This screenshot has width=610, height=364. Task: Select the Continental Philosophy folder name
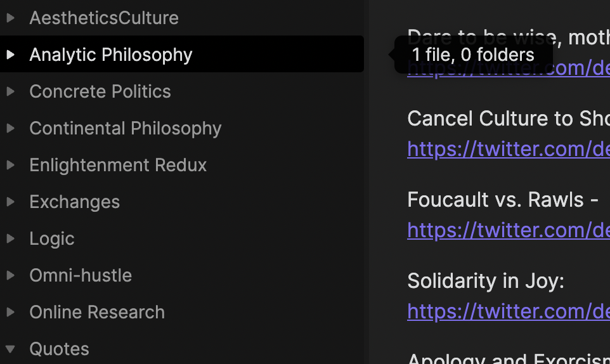click(x=125, y=128)
